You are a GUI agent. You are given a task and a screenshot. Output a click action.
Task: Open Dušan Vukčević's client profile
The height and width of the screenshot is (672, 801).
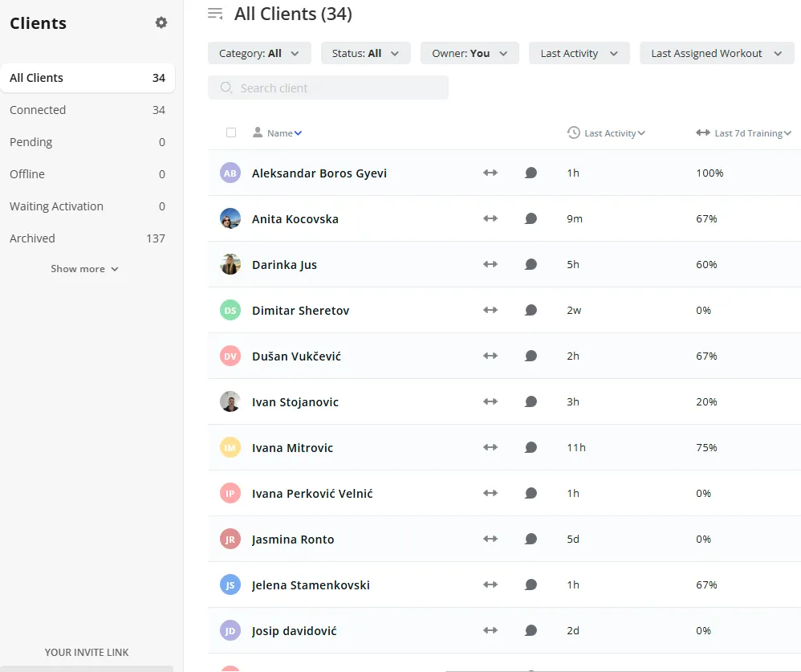click(296, 356)
